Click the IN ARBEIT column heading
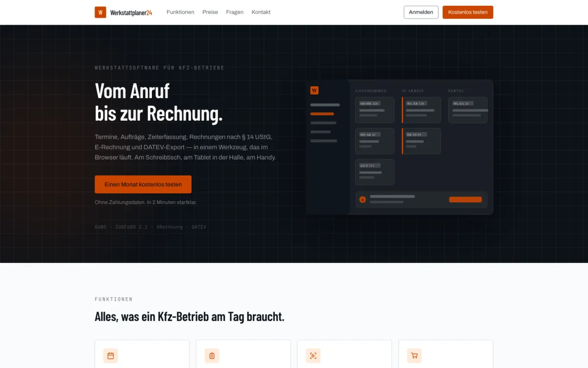Screen dimensions: 588x368 [413, 91]
